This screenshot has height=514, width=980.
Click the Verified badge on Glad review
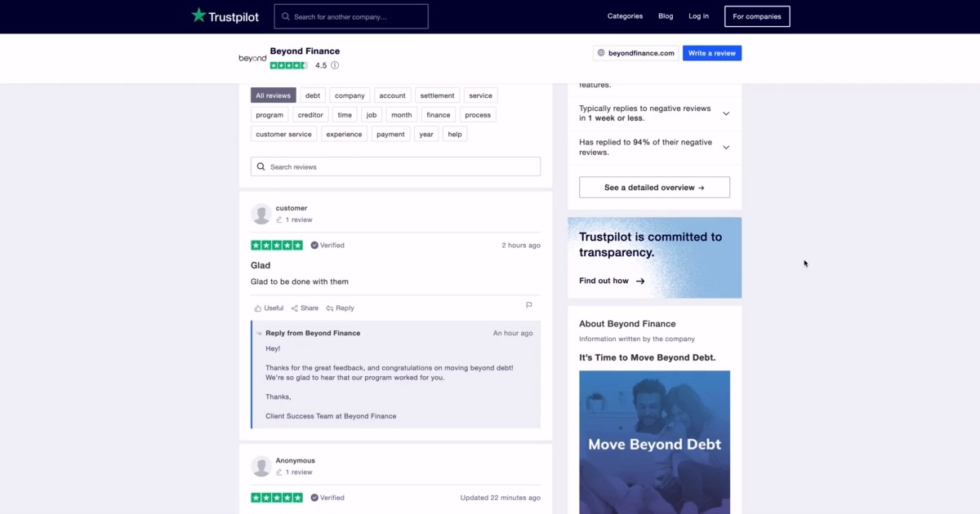327,245
